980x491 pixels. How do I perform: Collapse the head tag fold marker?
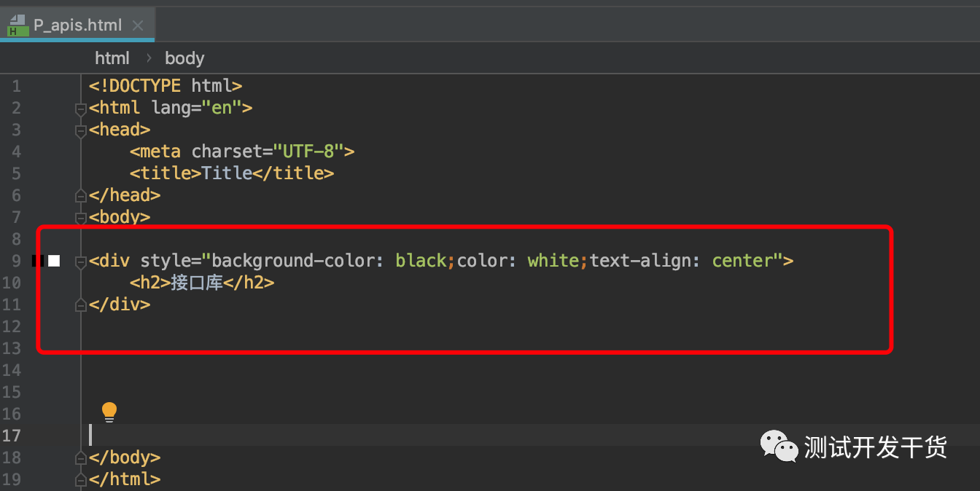click(x=81, y=130)
